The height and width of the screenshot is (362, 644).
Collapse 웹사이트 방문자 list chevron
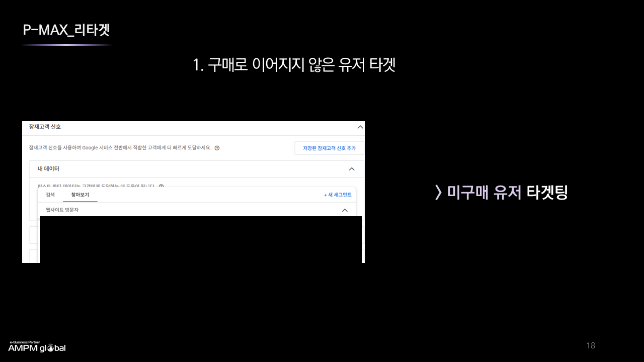(345, 210)
